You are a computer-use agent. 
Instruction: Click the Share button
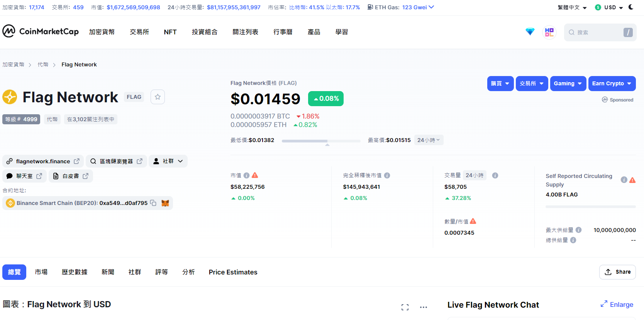(x=617, y=272)
